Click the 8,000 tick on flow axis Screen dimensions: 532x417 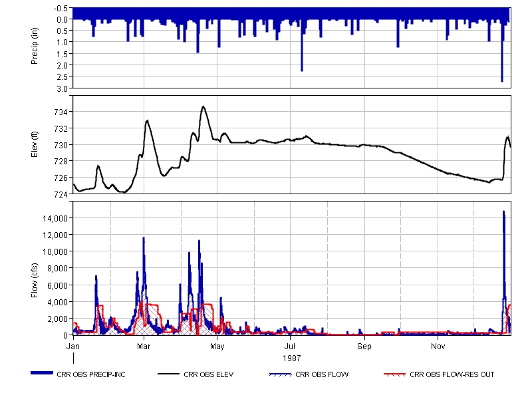pyautogui.click(x=57, y=269)
